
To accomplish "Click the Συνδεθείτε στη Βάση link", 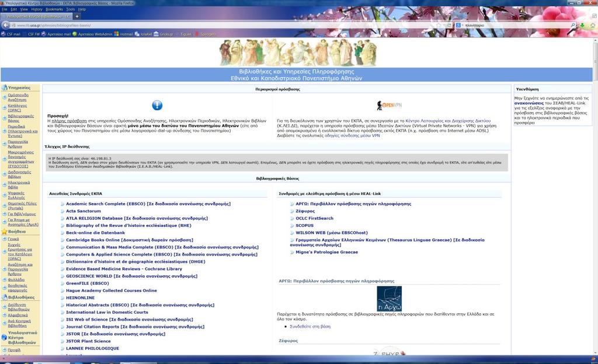I will coord(310,327).
